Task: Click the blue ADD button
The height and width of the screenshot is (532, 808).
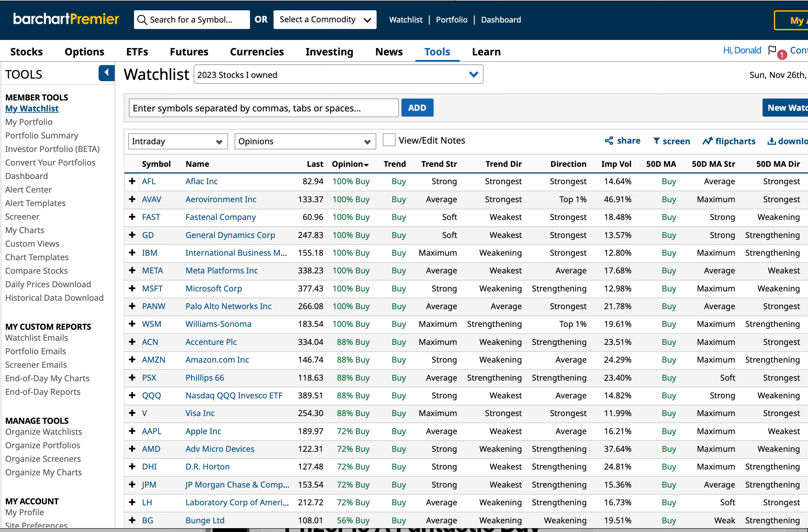Action: [417, 108]
